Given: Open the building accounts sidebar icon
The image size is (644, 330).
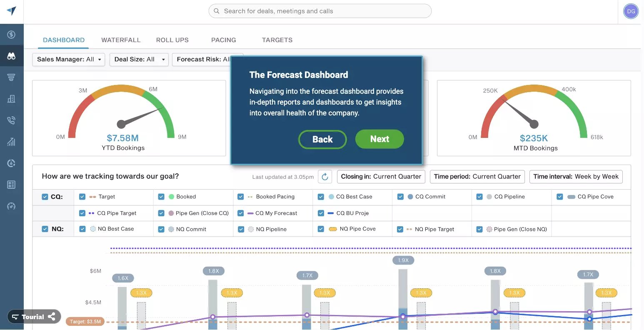Looking at the screenshot, I should click(11, 99).
